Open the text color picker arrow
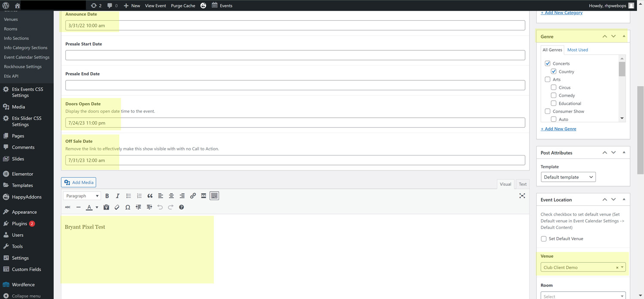644x299 pixels. (x=97, y=207)
